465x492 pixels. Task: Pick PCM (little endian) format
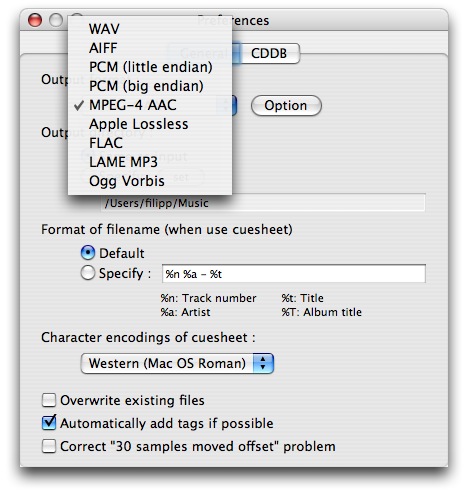point(150,67)
